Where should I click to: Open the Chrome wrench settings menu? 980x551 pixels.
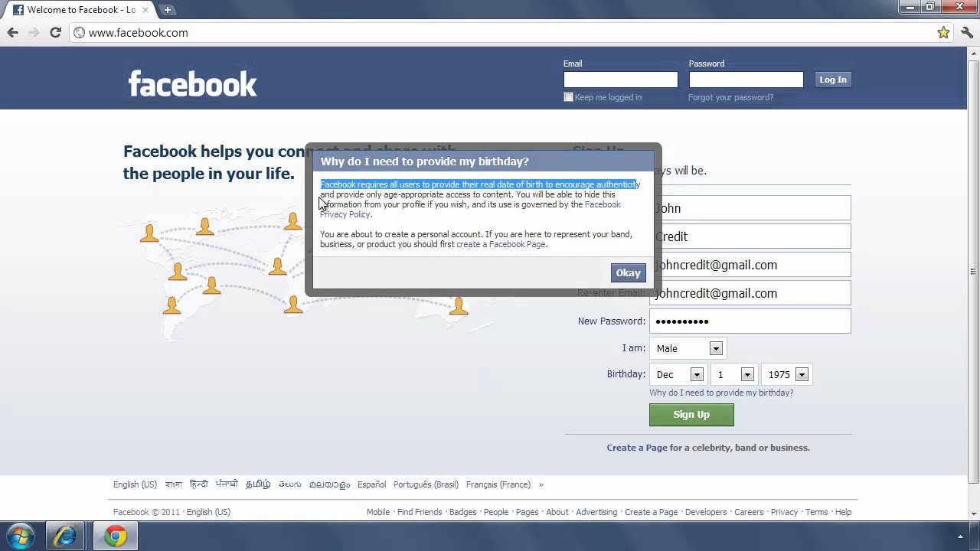(x=967, y=32)
